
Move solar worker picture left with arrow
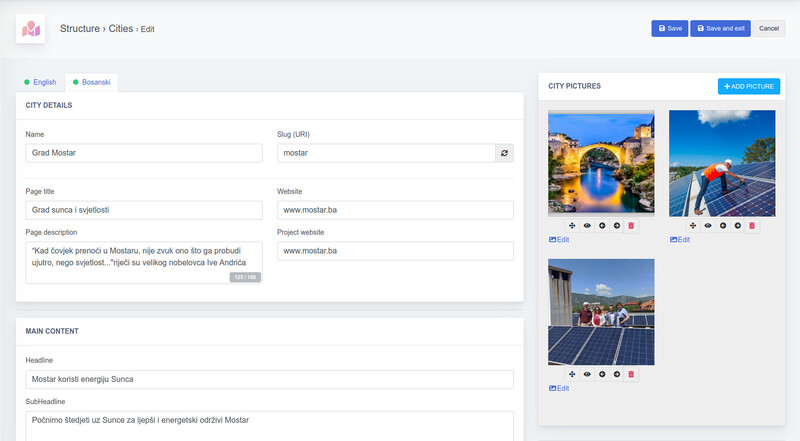722,226
